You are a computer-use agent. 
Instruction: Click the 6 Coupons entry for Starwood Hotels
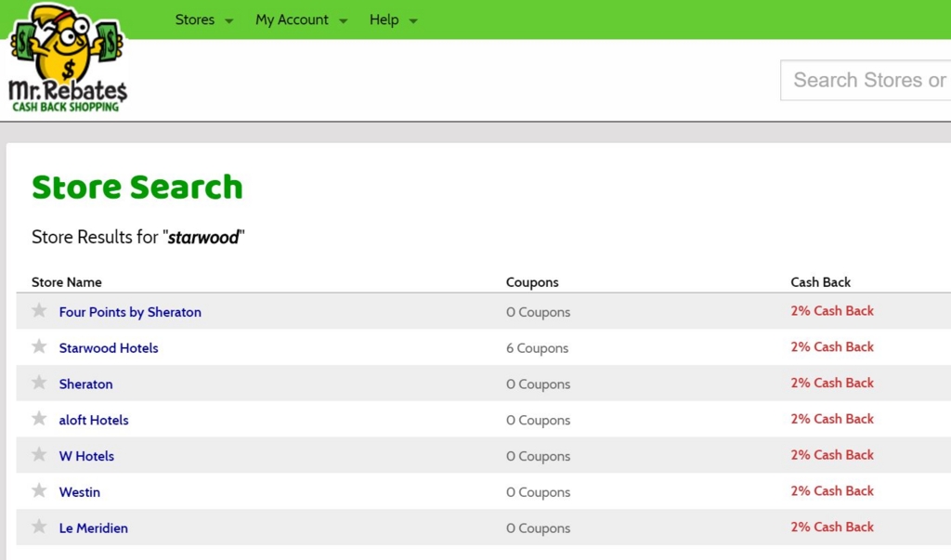click(538, 348)
